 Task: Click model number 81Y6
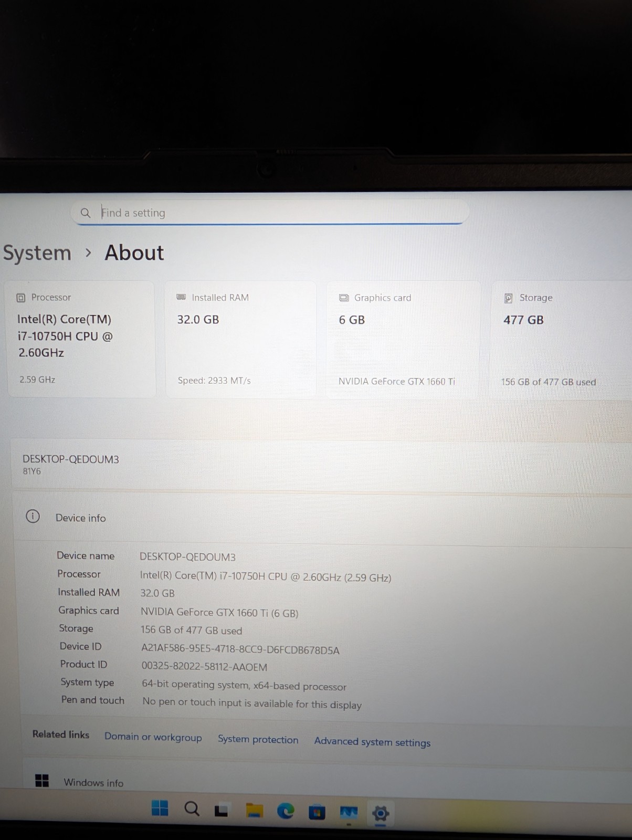click(31, 471)
